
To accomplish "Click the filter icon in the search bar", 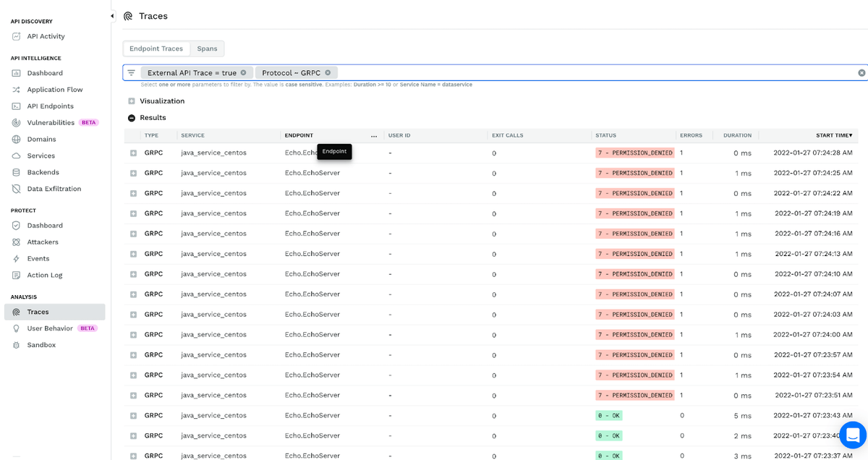I will (x=131, y=72).
